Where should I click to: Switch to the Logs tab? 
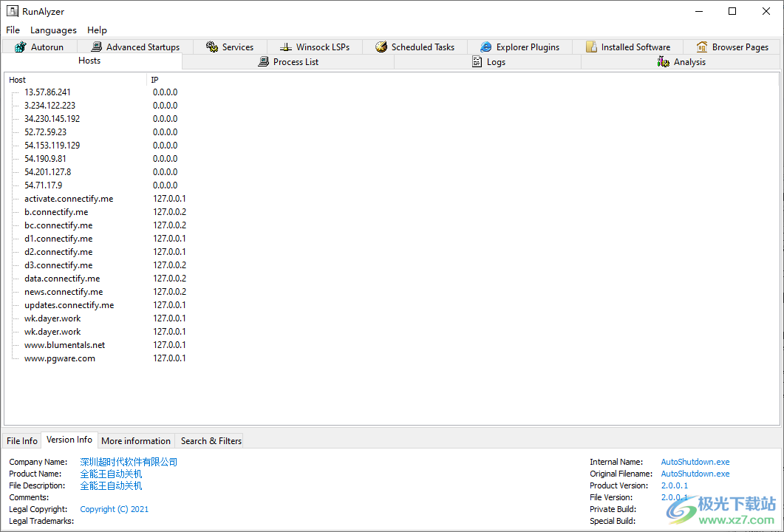[496, 62]
